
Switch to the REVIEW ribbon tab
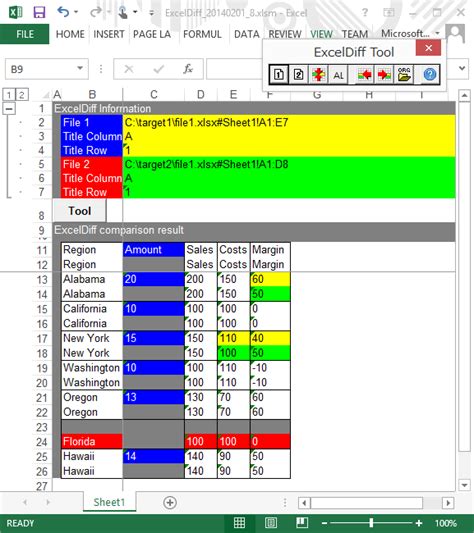pos(285,34)
